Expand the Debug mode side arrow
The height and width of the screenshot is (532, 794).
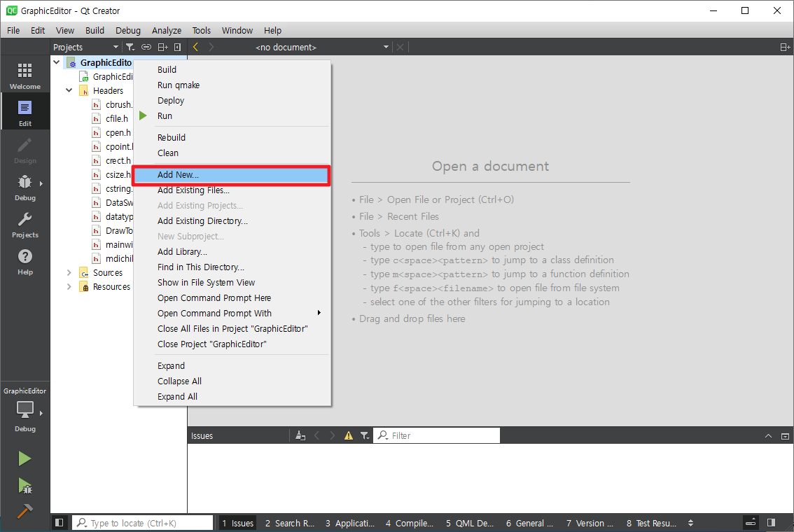tap(41, 183)
